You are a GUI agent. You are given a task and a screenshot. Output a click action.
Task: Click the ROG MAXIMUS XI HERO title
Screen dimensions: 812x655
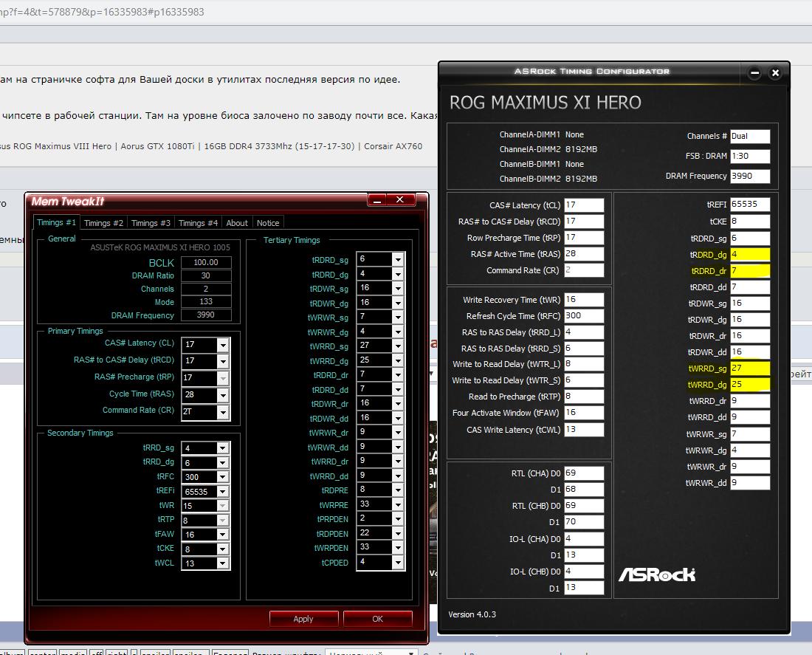545,103
